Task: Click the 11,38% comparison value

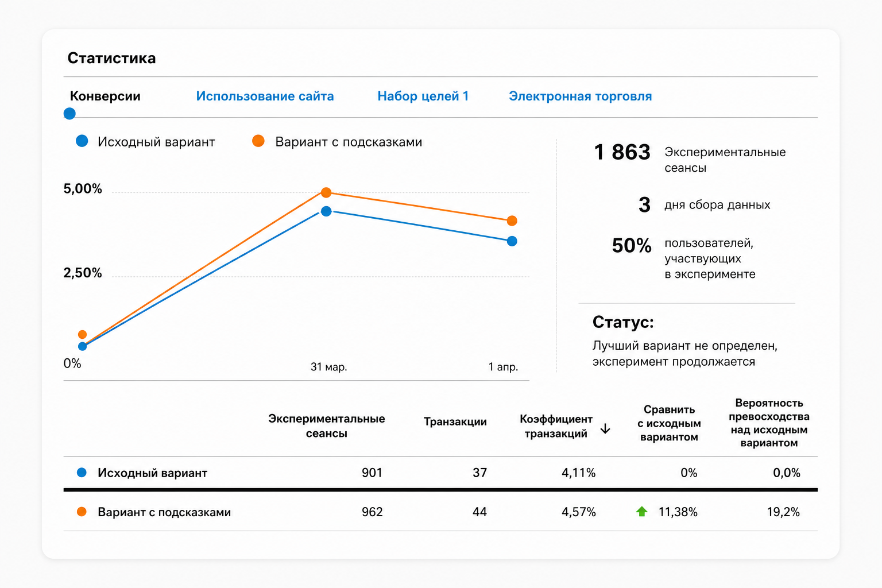Action: 678,512
